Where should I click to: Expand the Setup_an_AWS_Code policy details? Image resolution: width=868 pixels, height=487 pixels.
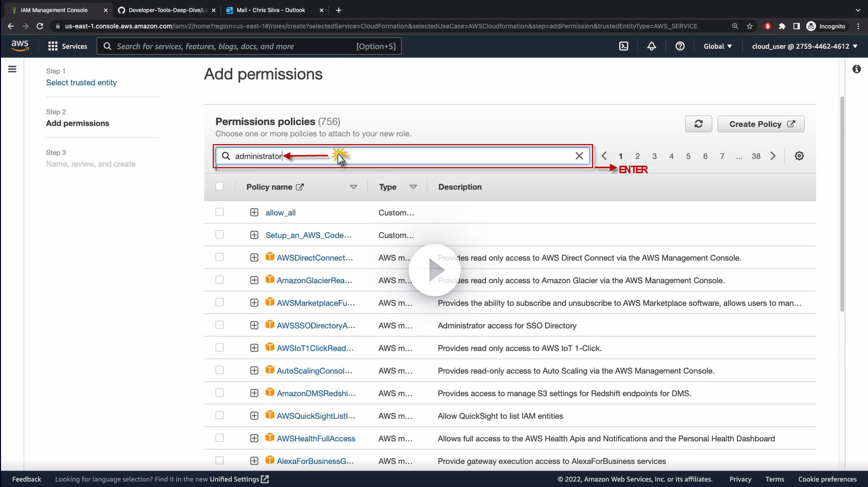[254, 235]
